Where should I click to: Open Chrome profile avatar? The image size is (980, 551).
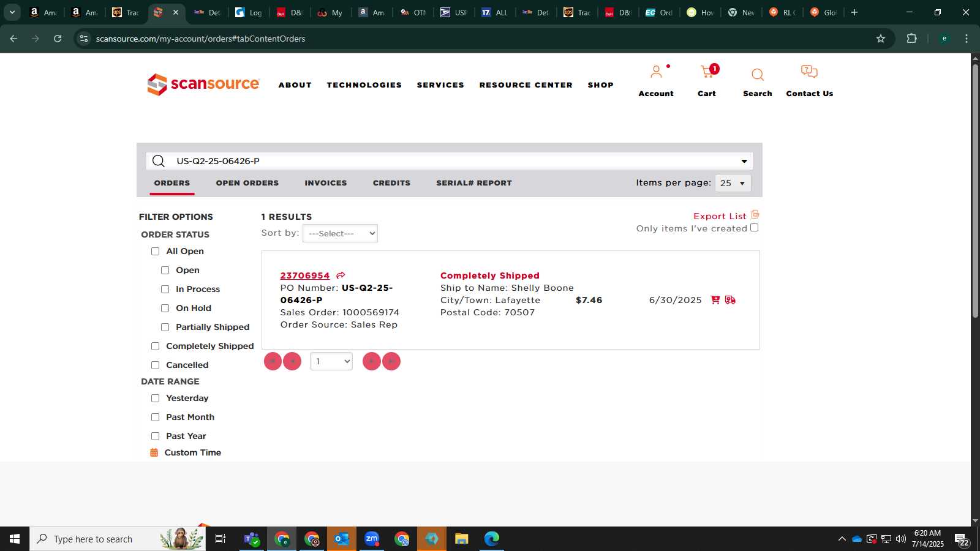tap(944, 39)
